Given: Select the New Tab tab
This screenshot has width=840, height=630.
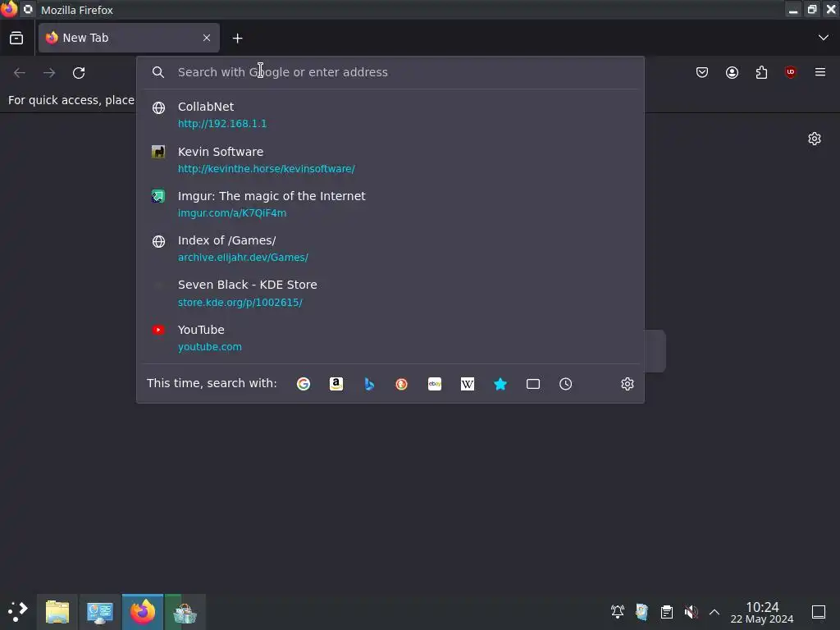Looking at the screenshot, I should (129, 38).
